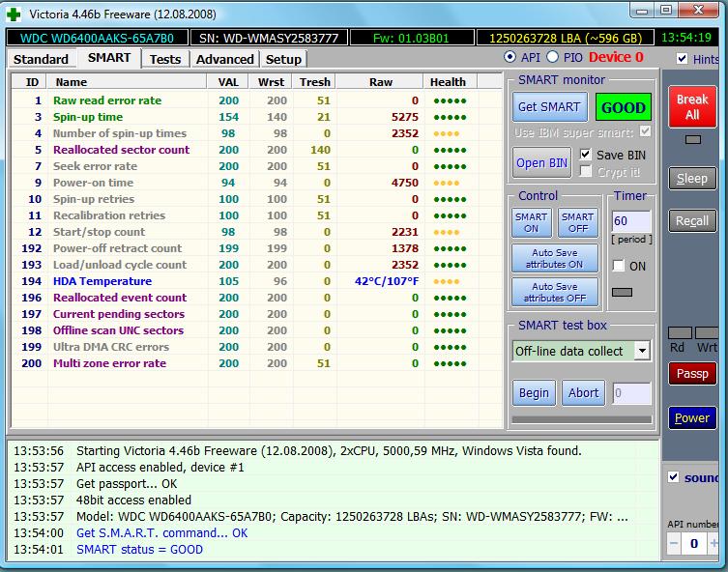Turn SMART OFF in Control
This screenshot has width=728, height=572.
coord(577,222)
